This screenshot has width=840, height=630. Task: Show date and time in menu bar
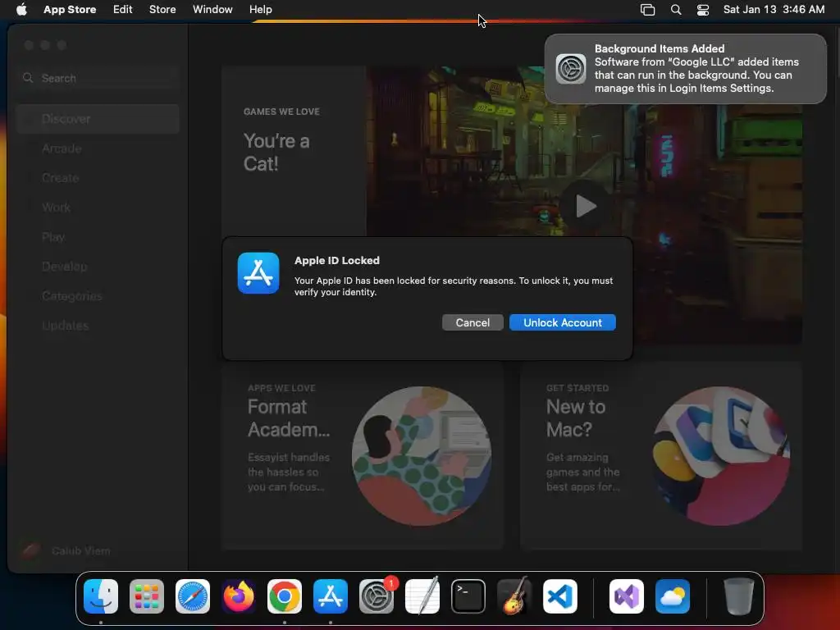tap(774, 9)
